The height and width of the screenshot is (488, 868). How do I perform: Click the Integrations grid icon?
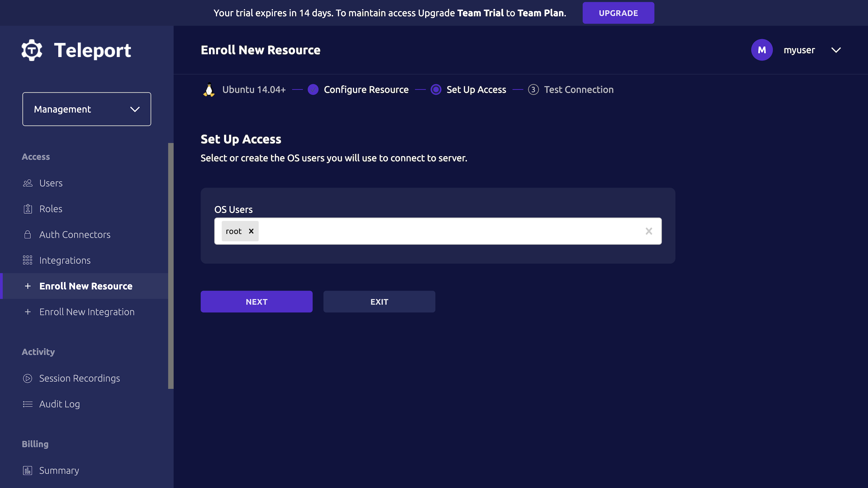27,260
